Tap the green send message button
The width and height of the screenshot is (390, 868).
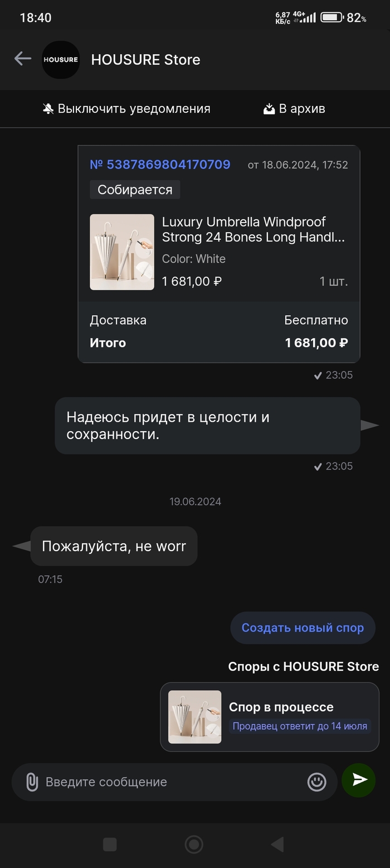[x=358, y=780]
